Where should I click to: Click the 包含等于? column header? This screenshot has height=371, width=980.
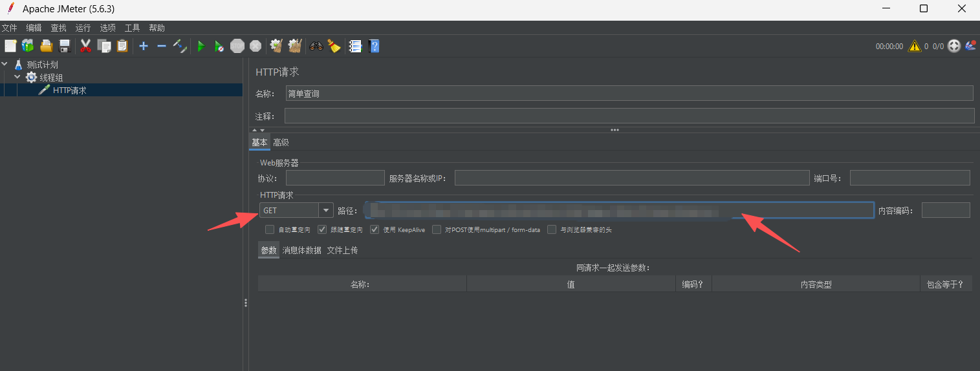pyautogui.click(x=945, y=284)
